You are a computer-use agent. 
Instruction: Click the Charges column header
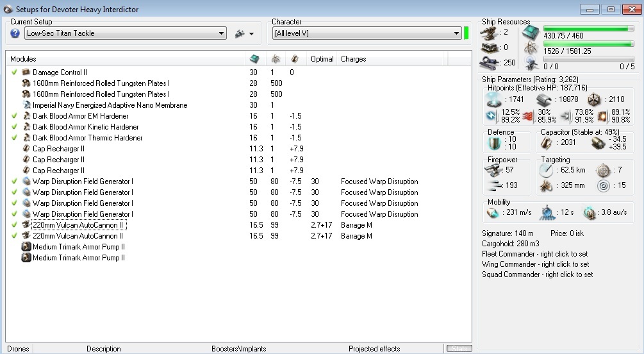pyautogui.click(x=391, y=59)
